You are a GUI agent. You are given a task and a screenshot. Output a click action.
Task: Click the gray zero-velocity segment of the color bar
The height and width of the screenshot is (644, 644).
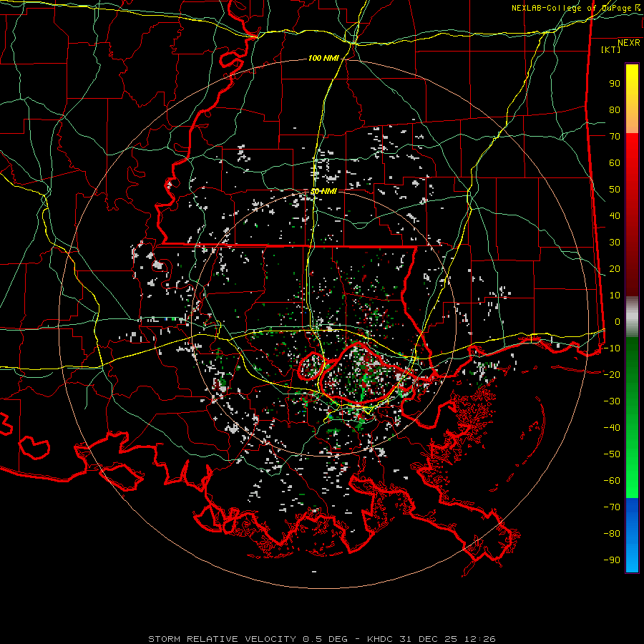click(x=632, y=316)
